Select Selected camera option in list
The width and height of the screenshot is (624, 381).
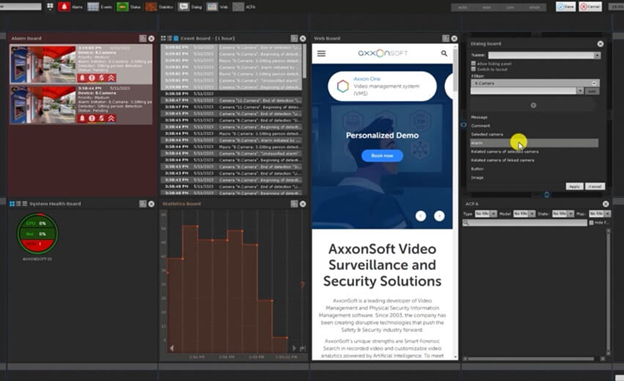click(x=487, y=135)
